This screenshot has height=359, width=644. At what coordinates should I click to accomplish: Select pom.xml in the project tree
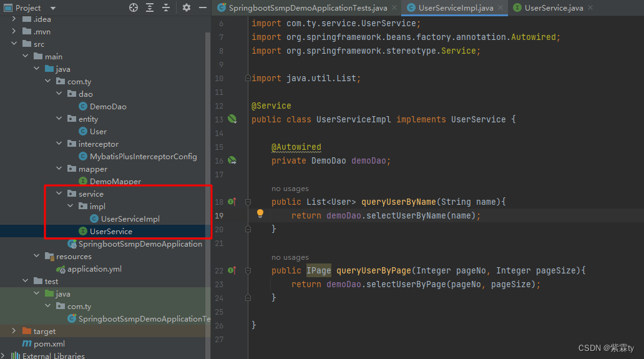[49, 343]
